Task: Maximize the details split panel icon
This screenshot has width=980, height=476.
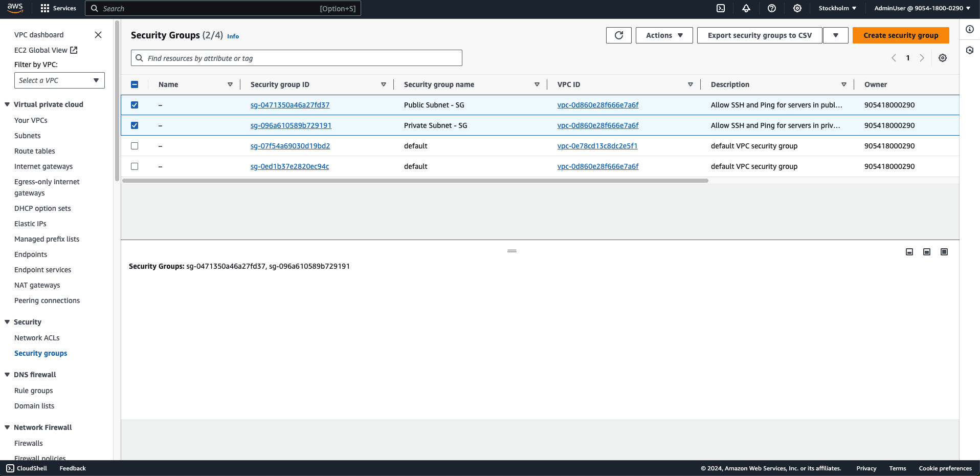Action: (944, 252)
